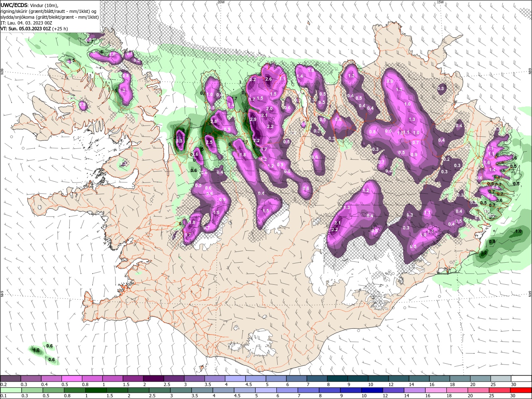Click upper legend swatch between 0.5 and 0.8
The height and width of the screenshot is (399, 532).
tap(71, 379)
